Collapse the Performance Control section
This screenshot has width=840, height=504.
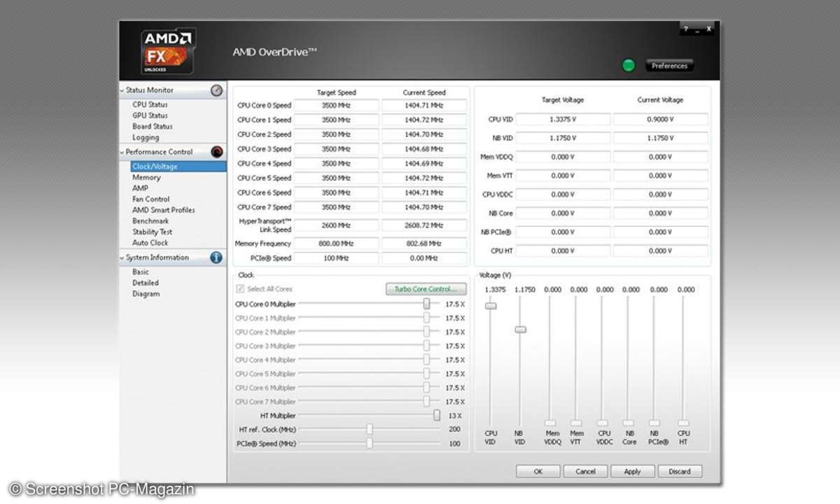click(122, 152)
